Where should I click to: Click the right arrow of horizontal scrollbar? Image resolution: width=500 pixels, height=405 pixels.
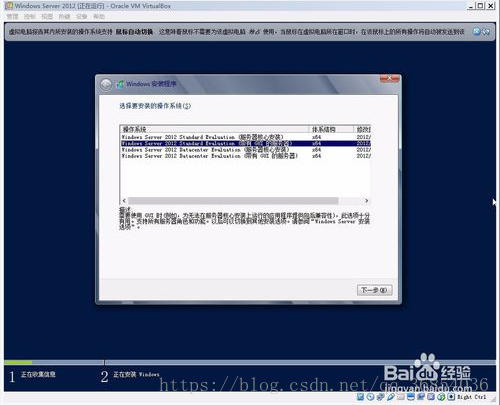point(367,201)
